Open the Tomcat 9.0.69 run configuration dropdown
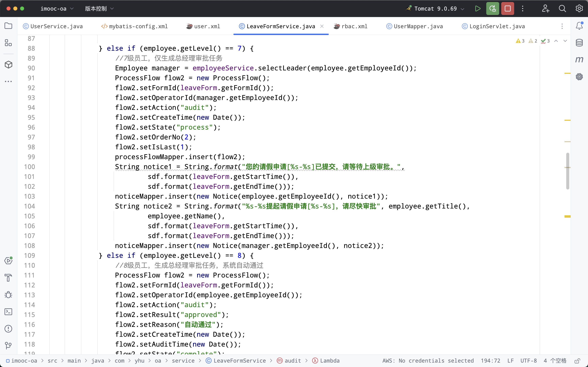 [x=435, y=9]
